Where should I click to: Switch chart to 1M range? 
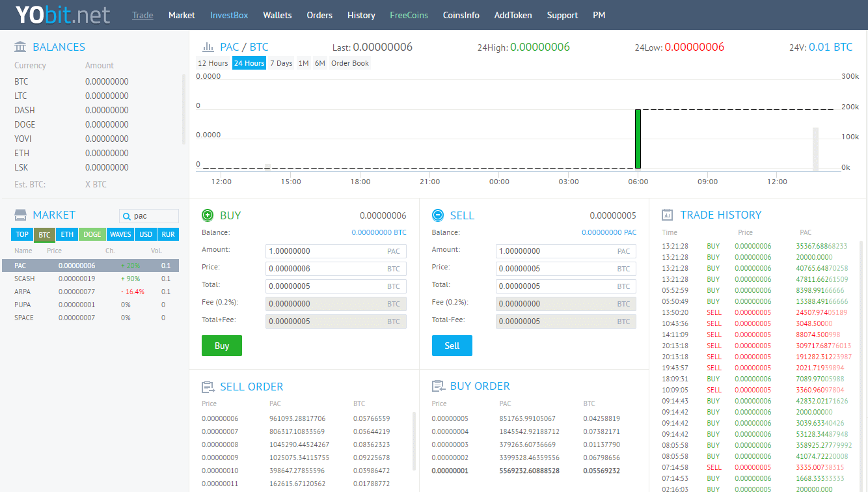[x=304, y=63]
